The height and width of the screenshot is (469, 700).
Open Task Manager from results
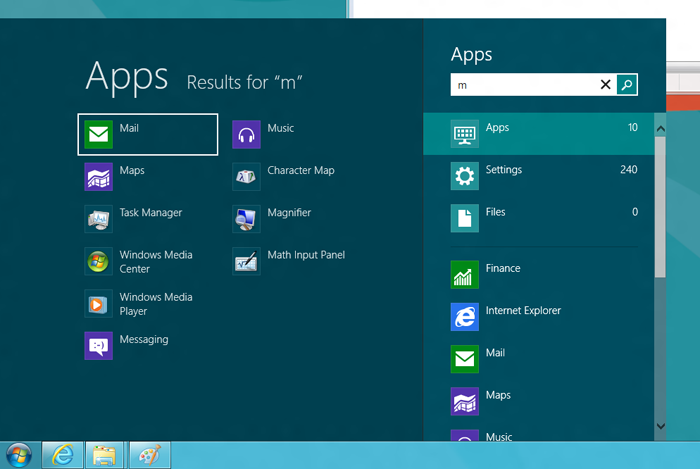click(98, 219)
